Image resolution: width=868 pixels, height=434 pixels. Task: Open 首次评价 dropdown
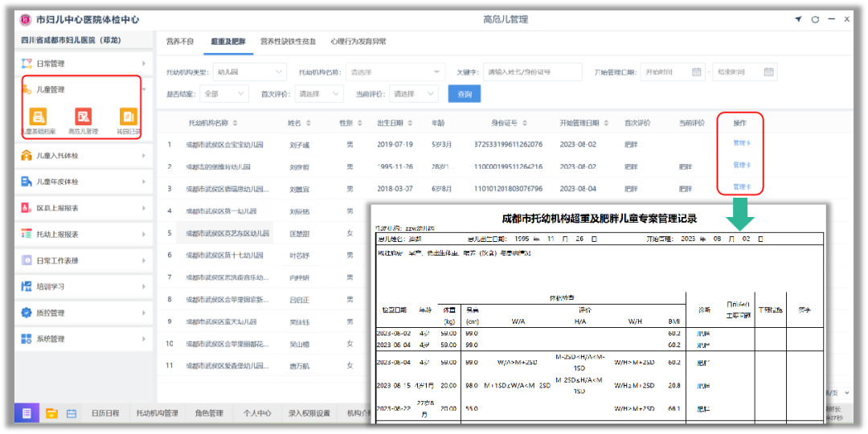point(319,94)
